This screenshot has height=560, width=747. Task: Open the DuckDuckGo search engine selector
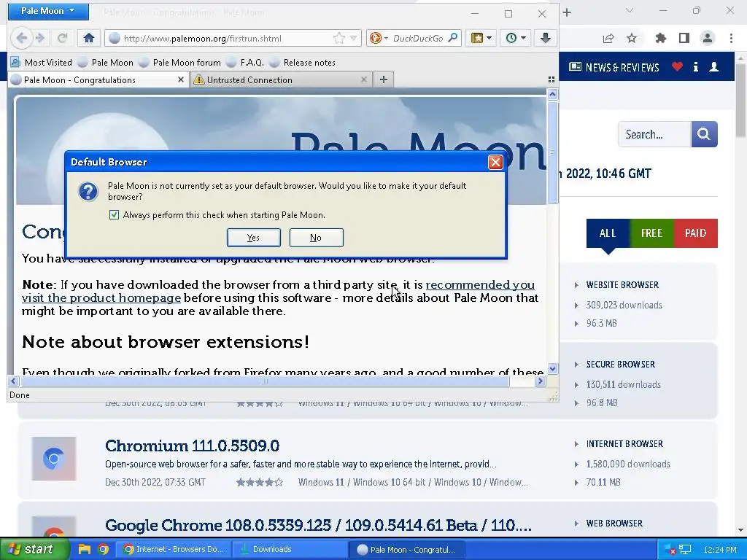[x=379, y=38]
